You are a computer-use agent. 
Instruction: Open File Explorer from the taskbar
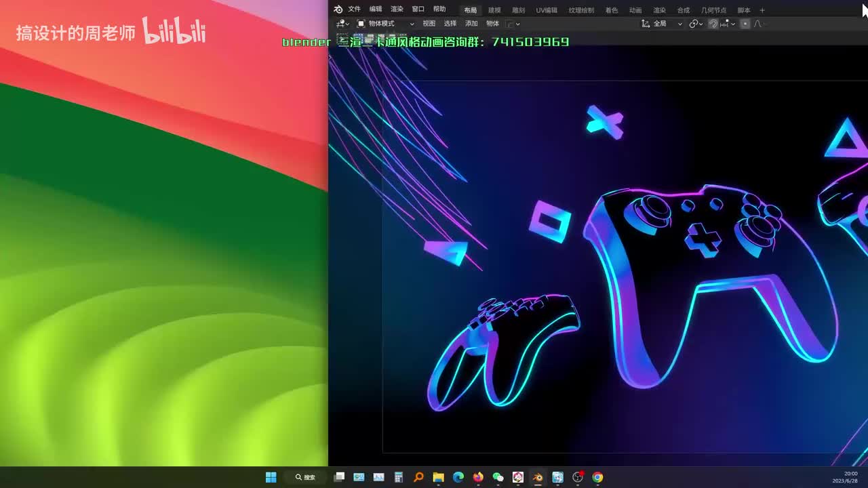pos(439,477)
